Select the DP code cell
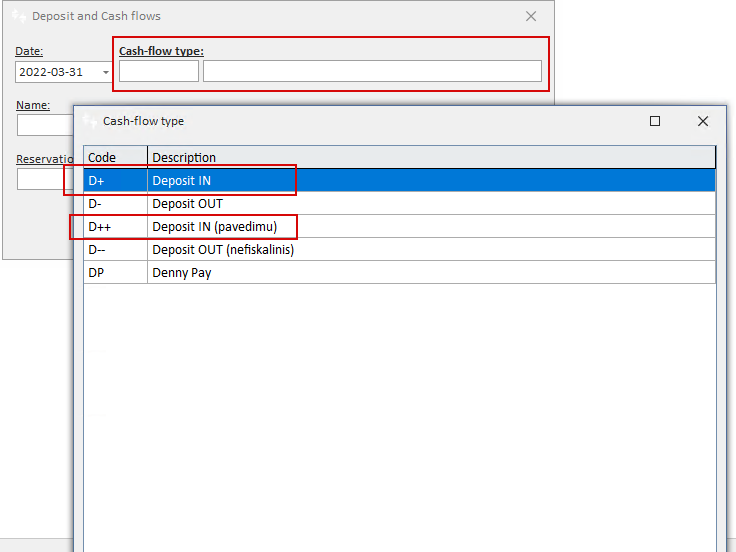This screenshot has height=552, width=736. [115, 272]
